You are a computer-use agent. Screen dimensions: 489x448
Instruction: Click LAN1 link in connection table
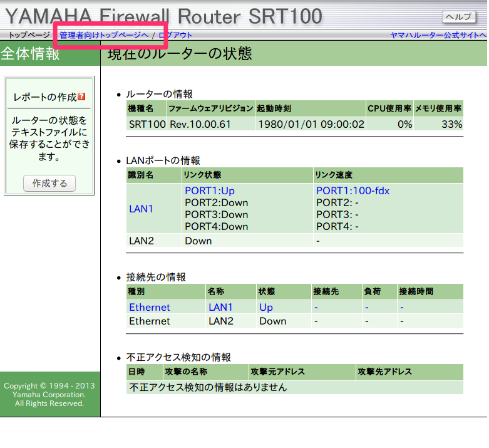pyautogui.click(x=220, y=307)
